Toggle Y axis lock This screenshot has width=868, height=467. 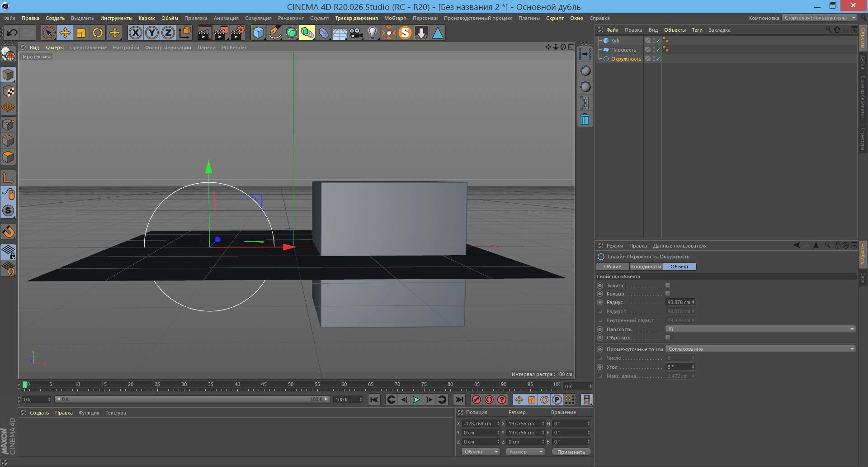152,33
